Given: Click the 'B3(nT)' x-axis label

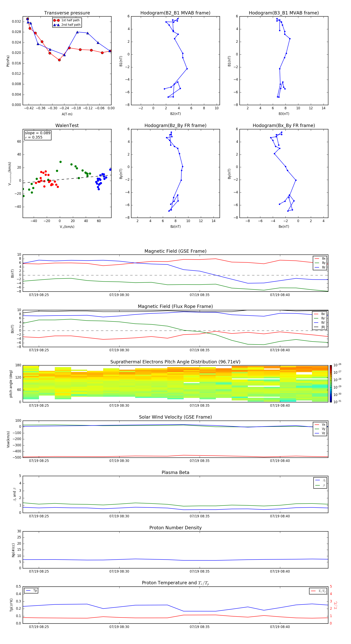Looking at the screenshot, I should click(x=284, y=114).
